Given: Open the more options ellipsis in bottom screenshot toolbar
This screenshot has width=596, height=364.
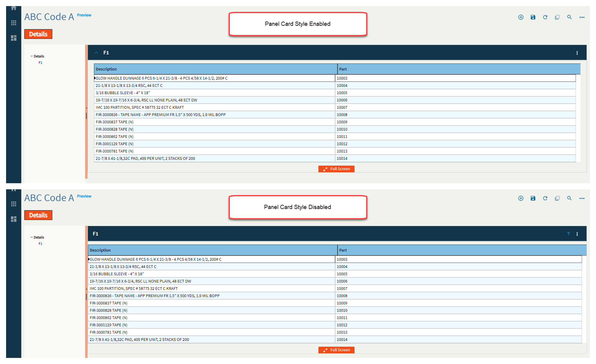Looking at the screenshot, I should 582,198.
